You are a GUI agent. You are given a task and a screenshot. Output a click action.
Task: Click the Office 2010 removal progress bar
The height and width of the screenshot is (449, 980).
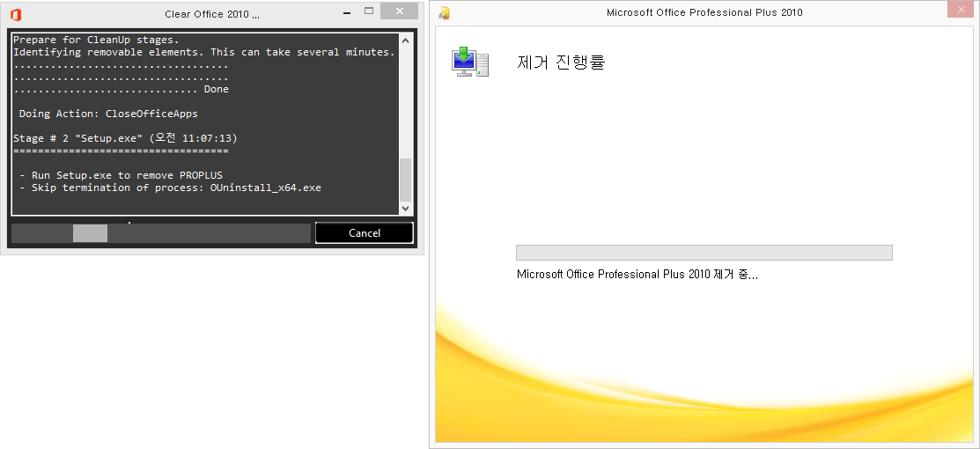(x=704, y=253)
